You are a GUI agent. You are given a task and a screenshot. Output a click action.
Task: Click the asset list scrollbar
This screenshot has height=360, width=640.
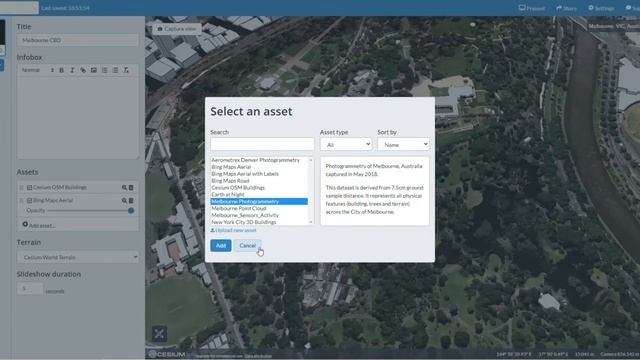click(x=311, y=191)
